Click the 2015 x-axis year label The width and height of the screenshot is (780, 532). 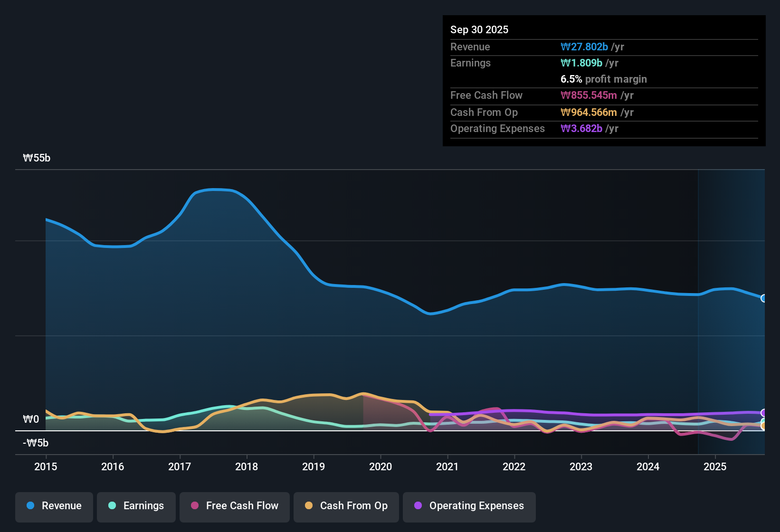pyautogui.click(x=46, y=466)
